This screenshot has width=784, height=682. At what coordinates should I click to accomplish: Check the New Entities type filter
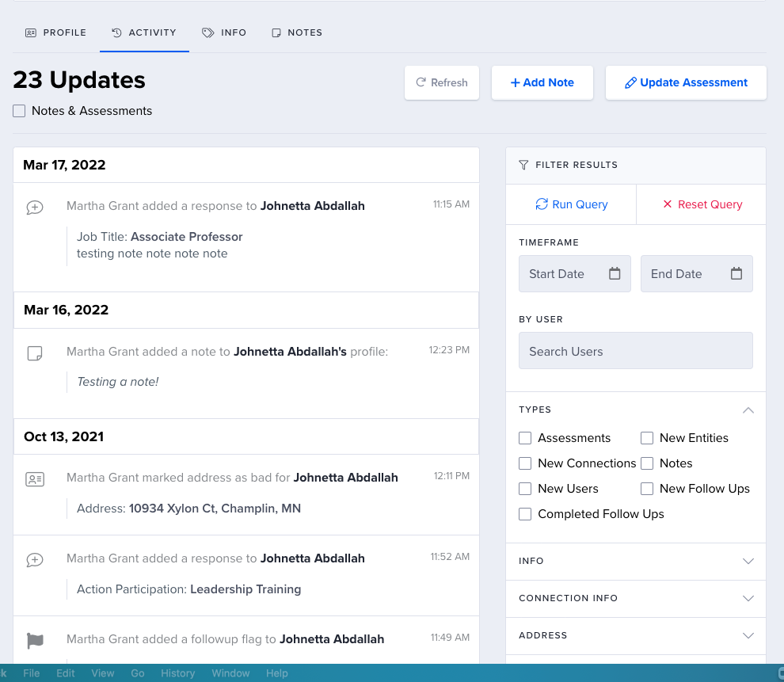tap(647, 438)
